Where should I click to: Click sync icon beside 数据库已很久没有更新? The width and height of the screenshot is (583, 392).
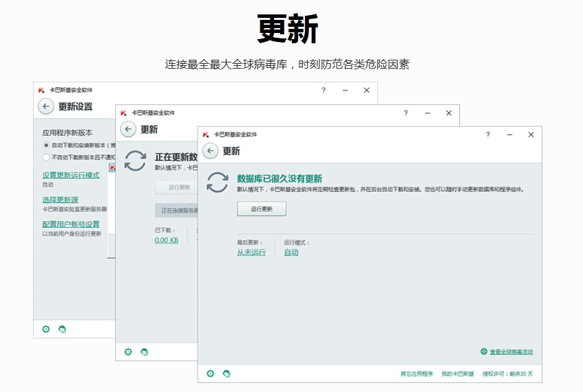coord(218,182)
